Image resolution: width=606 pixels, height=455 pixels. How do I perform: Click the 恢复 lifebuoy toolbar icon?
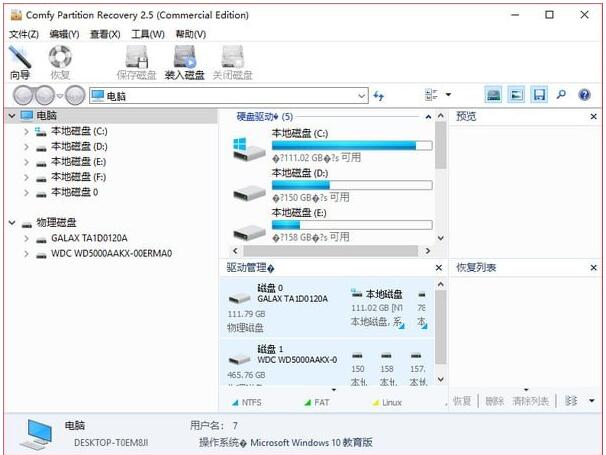click(x=60, y=56)
